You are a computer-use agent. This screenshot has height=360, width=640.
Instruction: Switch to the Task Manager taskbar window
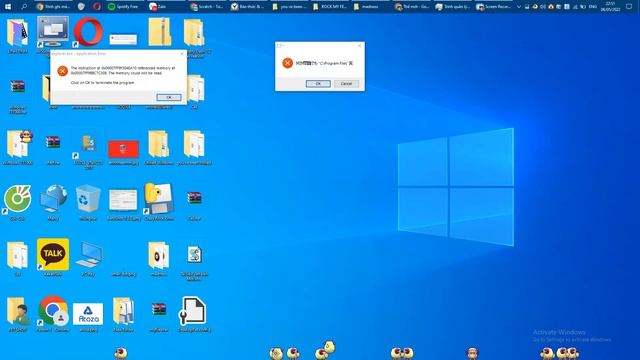452,7
